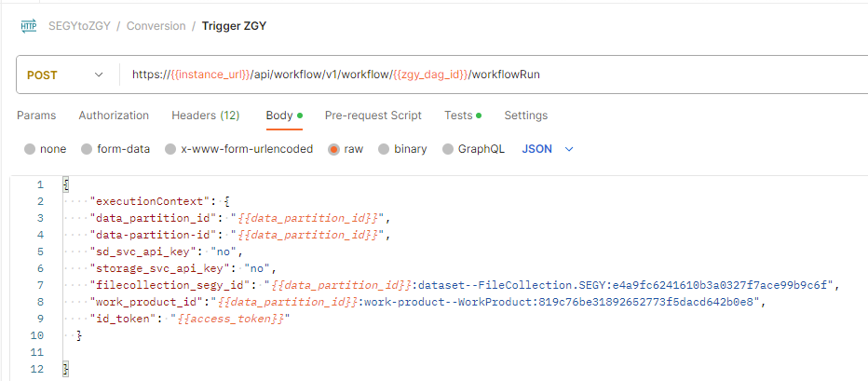Click the {{access_token}} value

(230, 320)
